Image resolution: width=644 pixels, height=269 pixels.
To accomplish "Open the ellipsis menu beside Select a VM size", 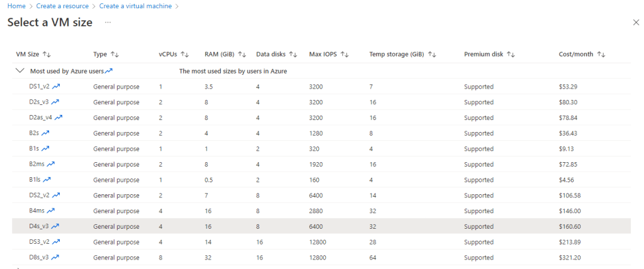I will pos(108,23).
